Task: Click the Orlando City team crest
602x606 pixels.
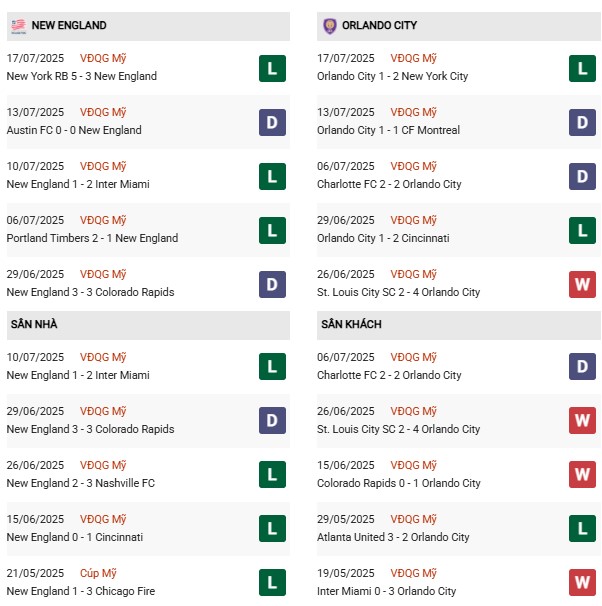Action: tap(329, 25)
